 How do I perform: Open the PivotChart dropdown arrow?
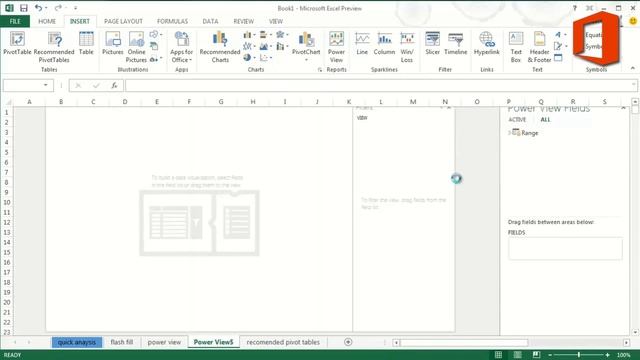[306, 60]
